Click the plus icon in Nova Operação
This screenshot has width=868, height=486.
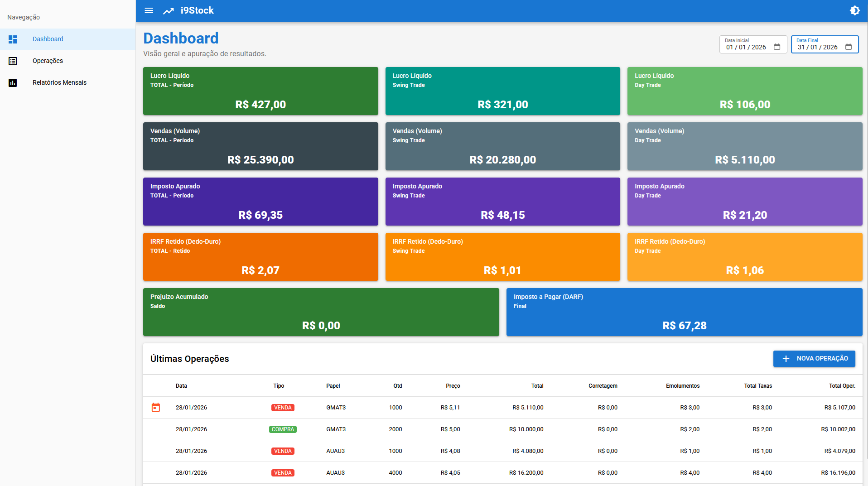pyautogui.click(x=786, y=359)
